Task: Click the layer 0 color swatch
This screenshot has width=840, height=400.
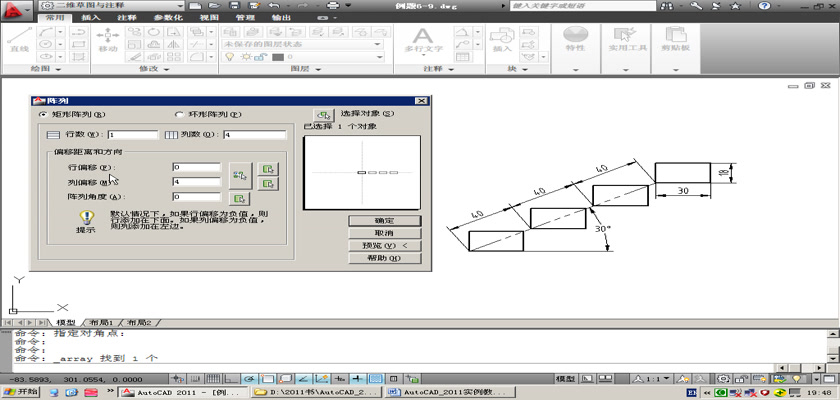Action: pos(278,57)
